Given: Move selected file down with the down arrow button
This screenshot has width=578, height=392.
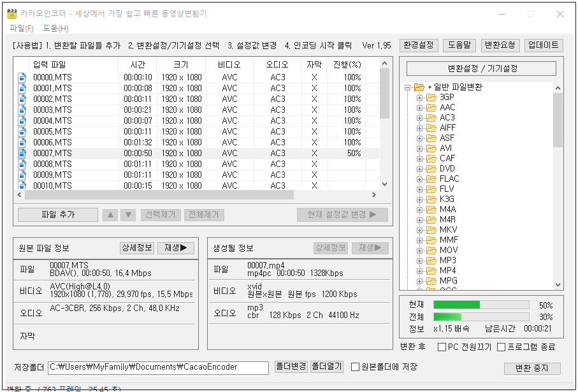Looking at the screenshot, I should pos(128,215).
